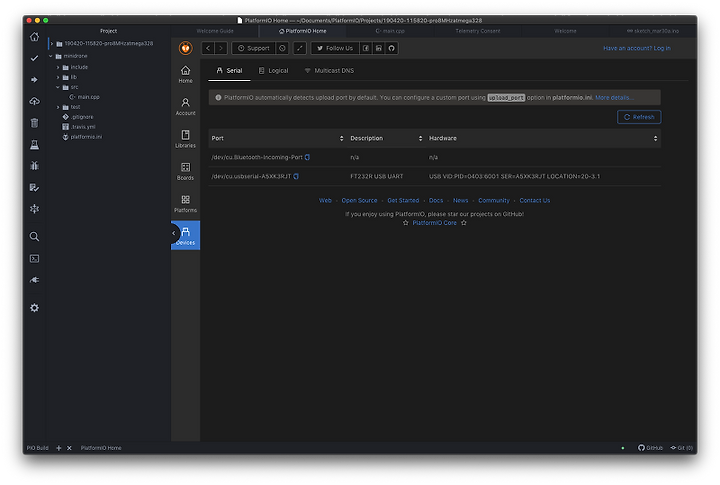Open the Welcome Guide tab
Viewport: 720px width, 485px height.
215,31
